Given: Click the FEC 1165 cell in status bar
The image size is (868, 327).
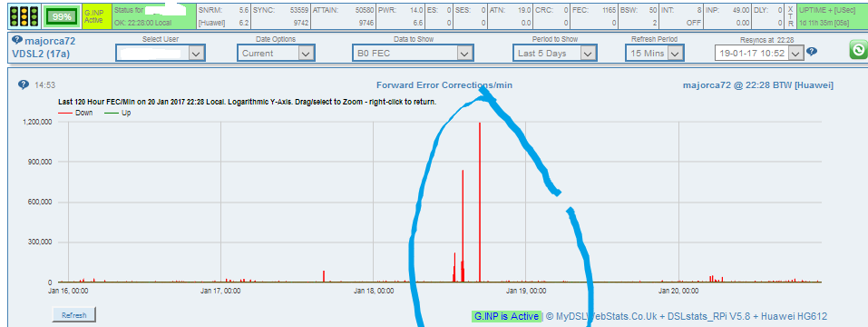Looking at the screenshot, I should (x=594, y=16).
